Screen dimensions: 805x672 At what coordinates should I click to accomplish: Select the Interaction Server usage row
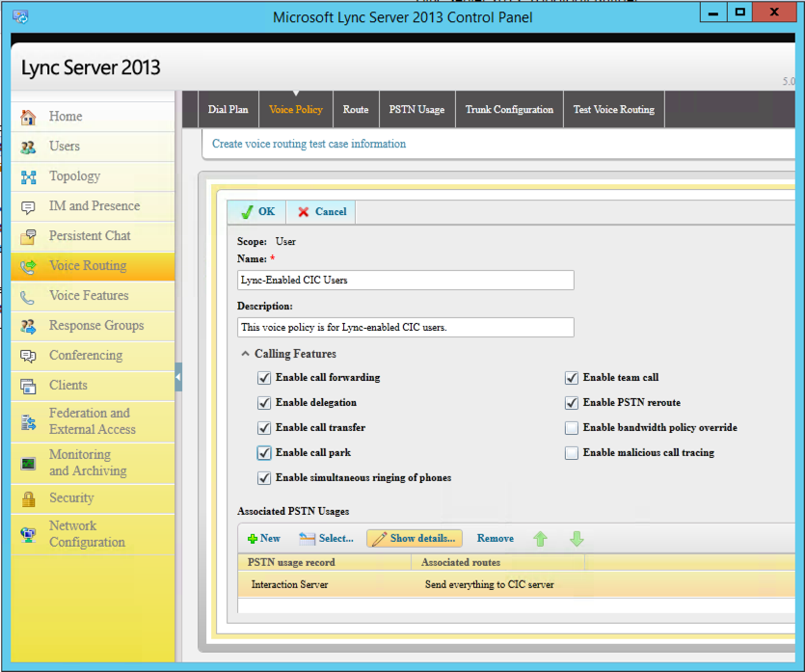click(x=289, y=584)
